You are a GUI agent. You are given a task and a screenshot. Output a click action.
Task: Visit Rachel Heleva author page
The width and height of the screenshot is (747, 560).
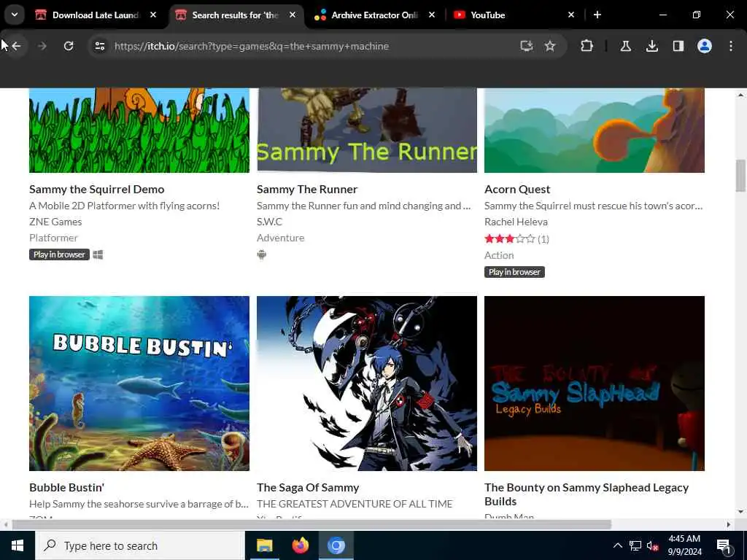pyautogui.click(x=516, y=222)
